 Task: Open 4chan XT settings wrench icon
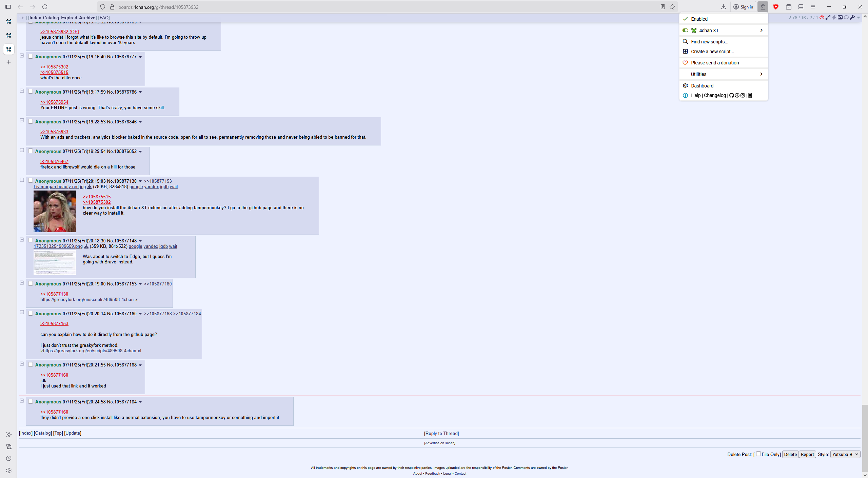(852, 18)
